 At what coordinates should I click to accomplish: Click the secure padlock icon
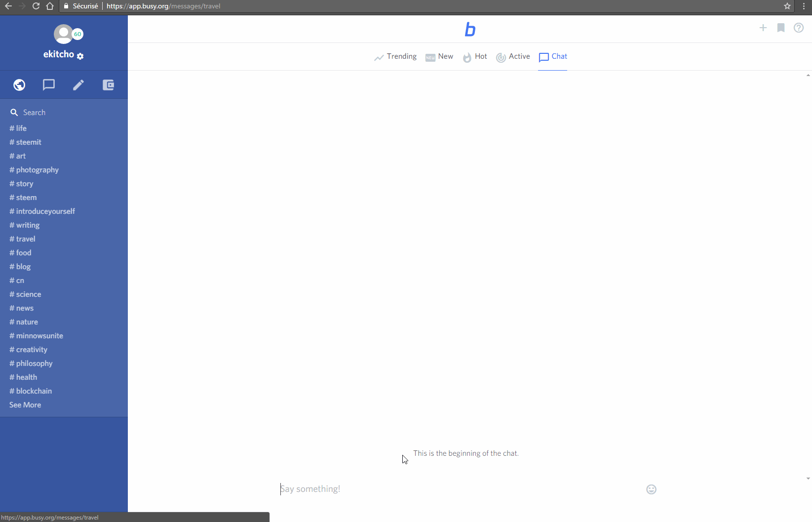click(x=66, y=6)
